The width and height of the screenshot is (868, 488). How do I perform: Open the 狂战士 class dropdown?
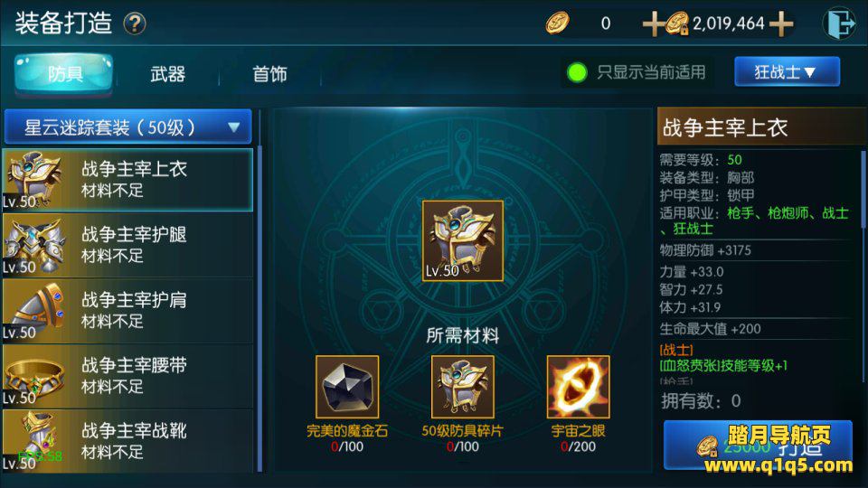click(787, 72)
